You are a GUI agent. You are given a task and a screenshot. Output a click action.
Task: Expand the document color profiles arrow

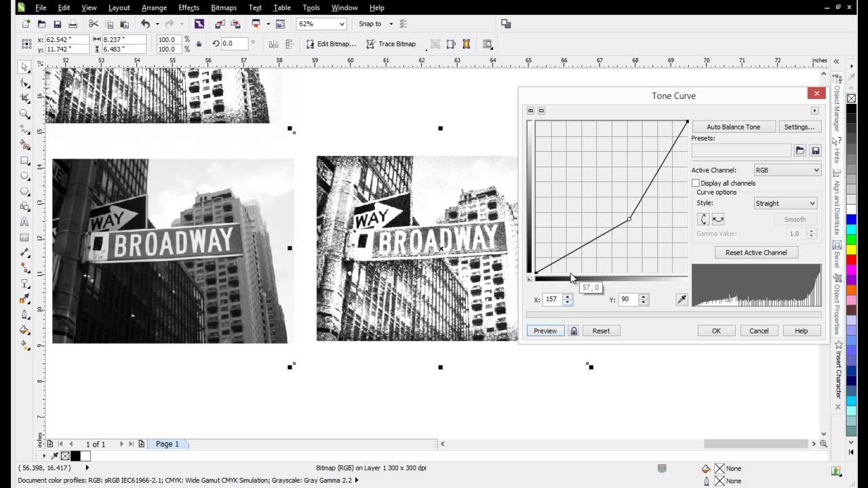[357, 481]
